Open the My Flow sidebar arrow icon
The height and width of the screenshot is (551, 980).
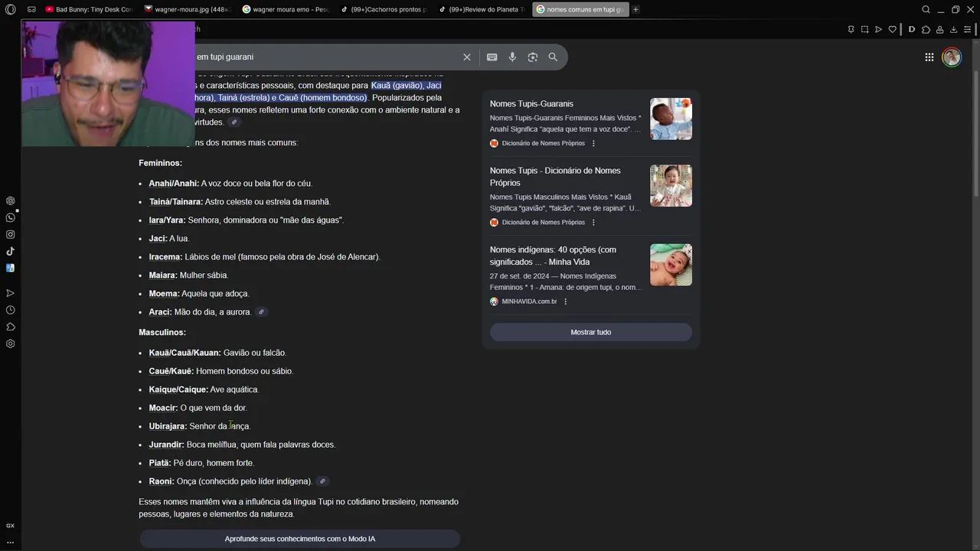pyautogui.click(x=10, y=293)
